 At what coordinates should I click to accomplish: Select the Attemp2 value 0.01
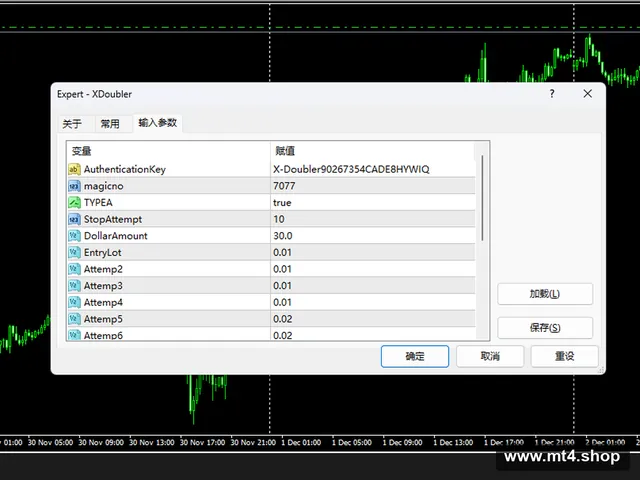click(282, 269)
